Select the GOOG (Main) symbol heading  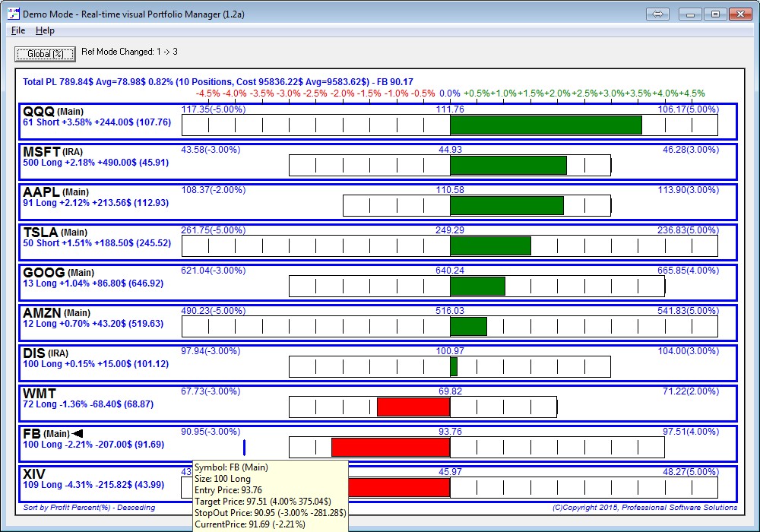[x=59, y=272]
